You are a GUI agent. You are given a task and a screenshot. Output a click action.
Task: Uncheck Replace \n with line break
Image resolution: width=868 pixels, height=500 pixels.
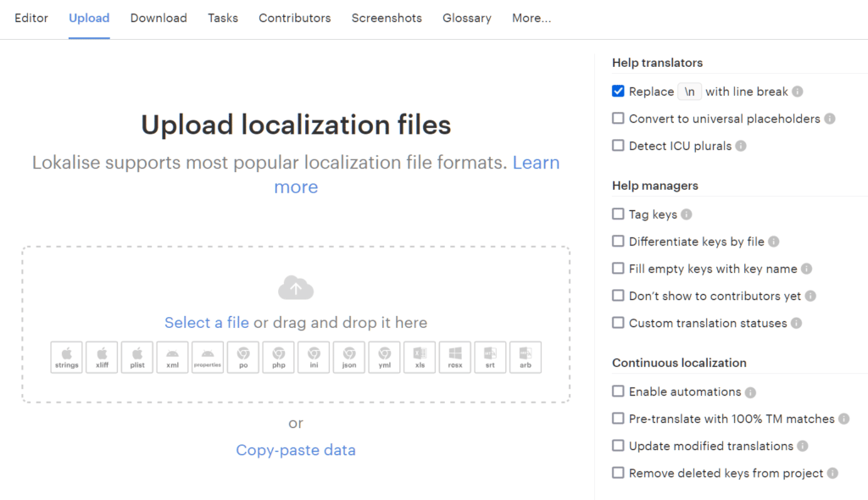coord(618,92)
